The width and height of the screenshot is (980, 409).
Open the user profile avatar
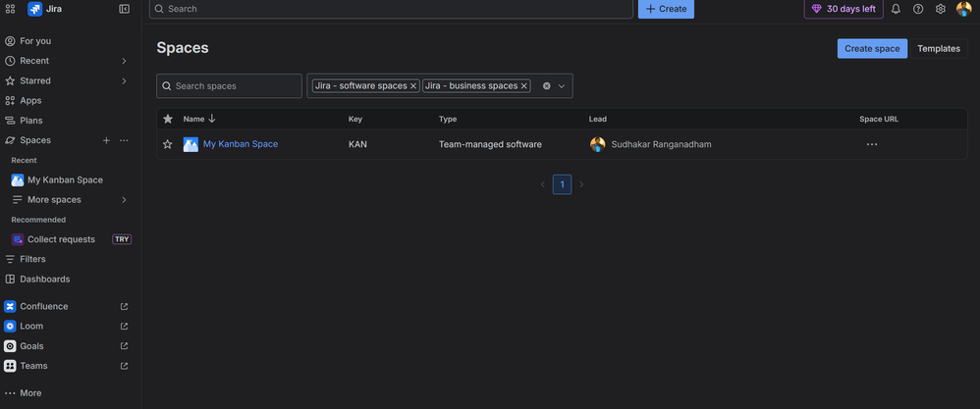[963, 9]
